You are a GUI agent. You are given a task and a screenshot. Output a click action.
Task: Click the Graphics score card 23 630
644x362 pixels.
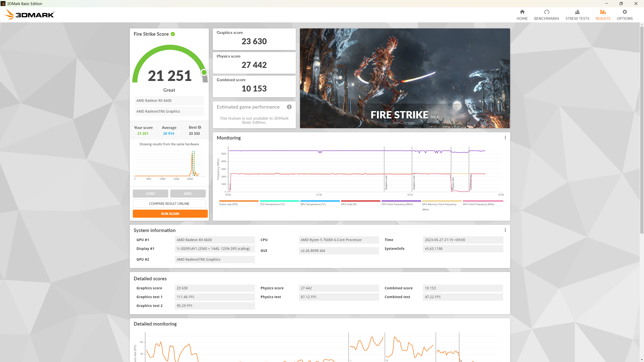click(254, 39)
